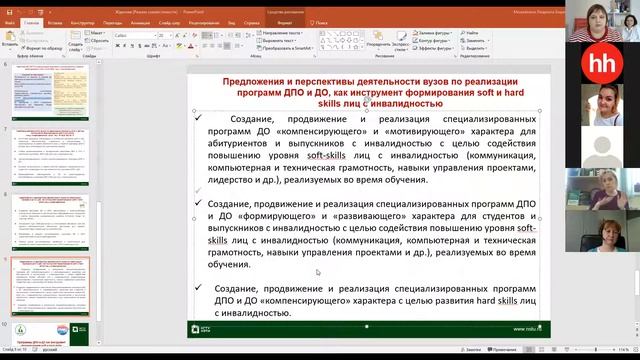Click the Decrease Font Size icon

pyautogui.click(x=185, y=36)
